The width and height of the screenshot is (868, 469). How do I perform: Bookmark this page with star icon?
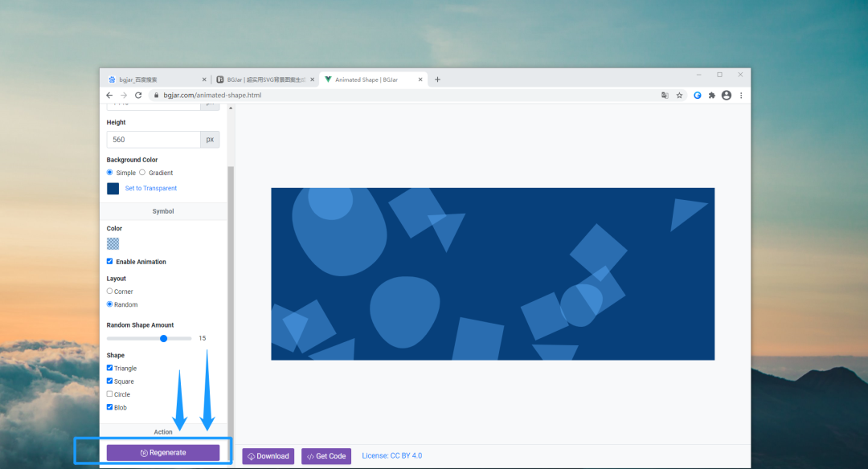[x=679, y=95]
